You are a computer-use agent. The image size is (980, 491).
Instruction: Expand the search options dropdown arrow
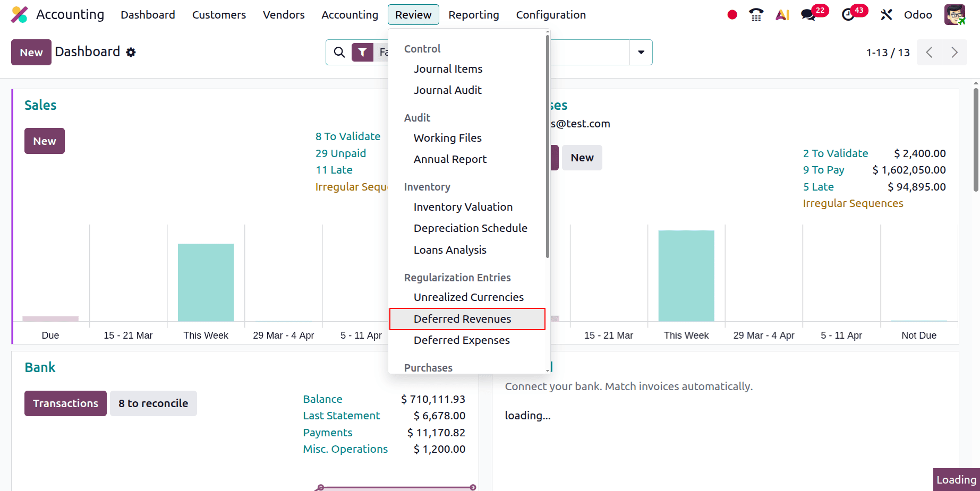pos(641,52)
